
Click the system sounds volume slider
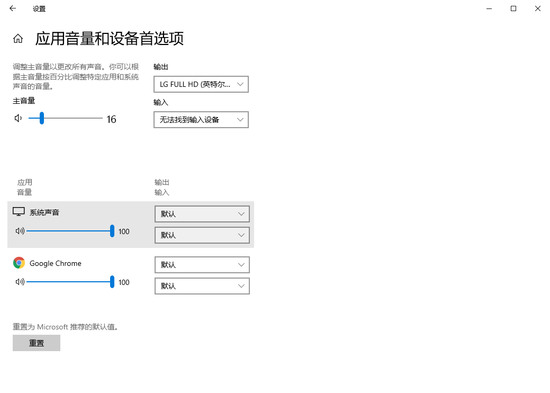tap(70, 231)
